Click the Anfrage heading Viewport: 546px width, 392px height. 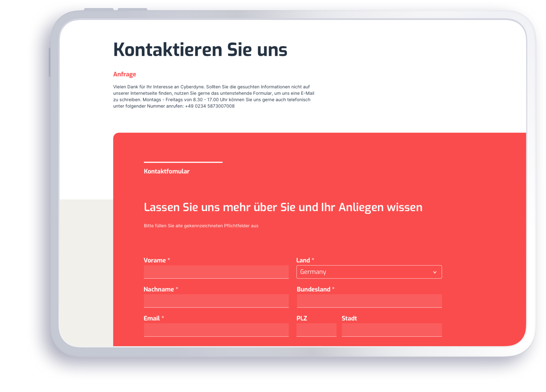coord(124,74)
